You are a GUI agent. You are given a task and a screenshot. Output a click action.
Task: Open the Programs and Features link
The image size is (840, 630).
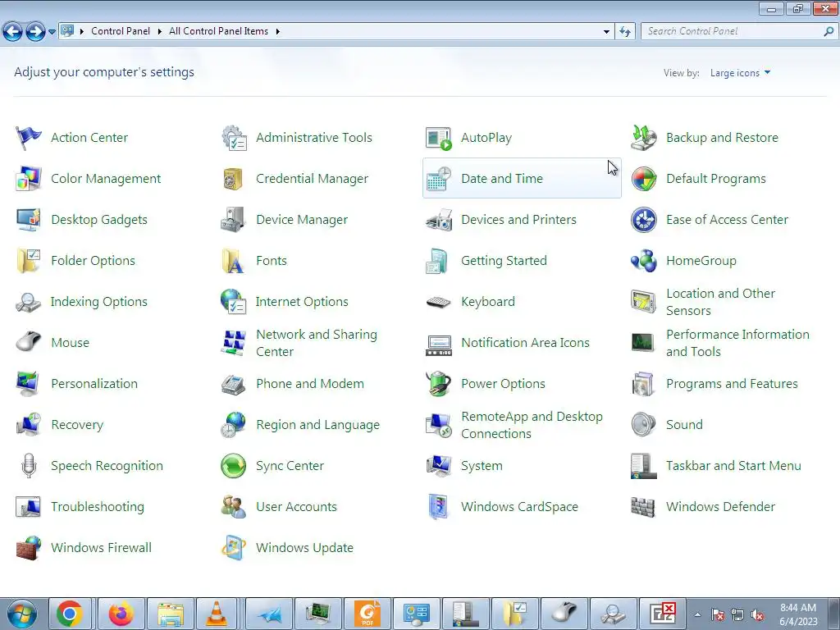[x=732, y=384]
